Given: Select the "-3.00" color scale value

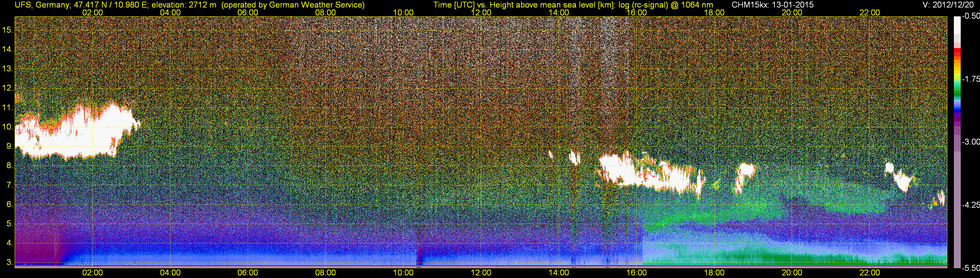Looking at the screenshot, I should coord(971,142).
